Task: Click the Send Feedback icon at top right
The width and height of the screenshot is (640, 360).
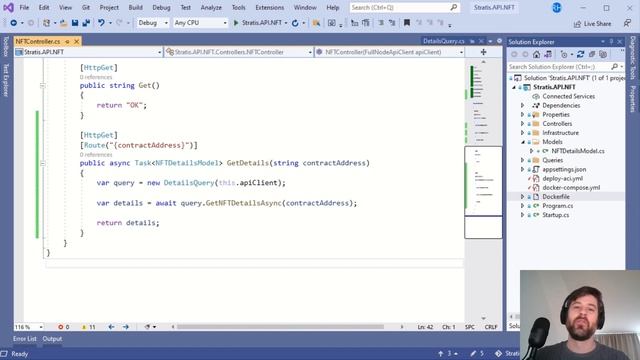Action: click(x=627, y=23)
